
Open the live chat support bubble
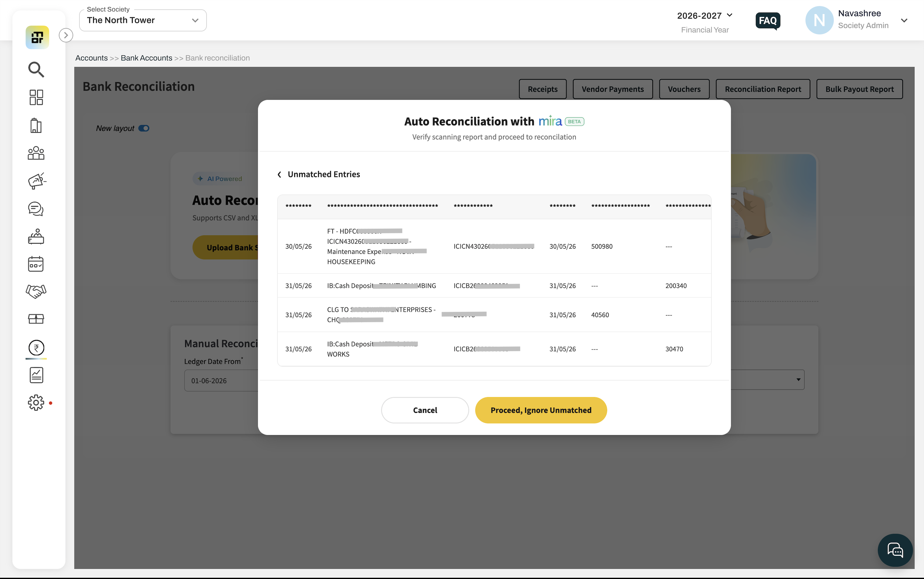tap(895, 550)
